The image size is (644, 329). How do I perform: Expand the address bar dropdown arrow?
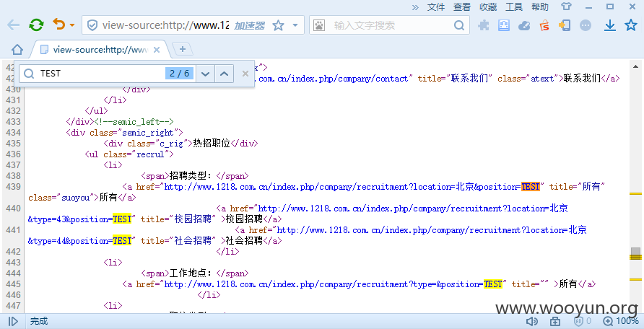tap(295, 25)
